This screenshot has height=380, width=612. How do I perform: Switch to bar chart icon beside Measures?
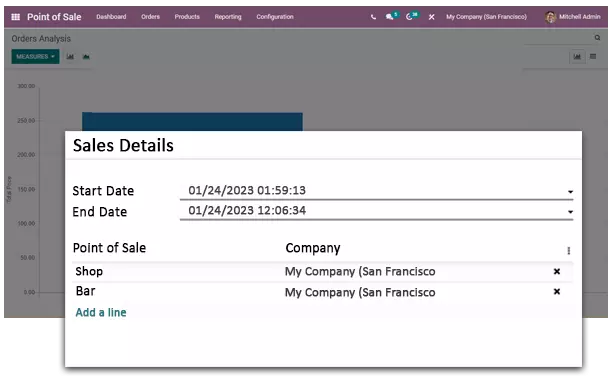[70, 57]
